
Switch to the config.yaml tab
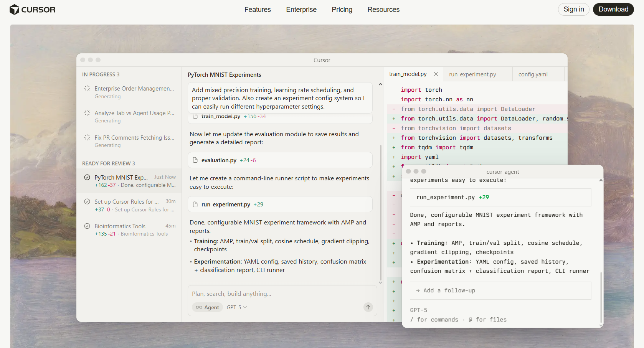(533, 74)
